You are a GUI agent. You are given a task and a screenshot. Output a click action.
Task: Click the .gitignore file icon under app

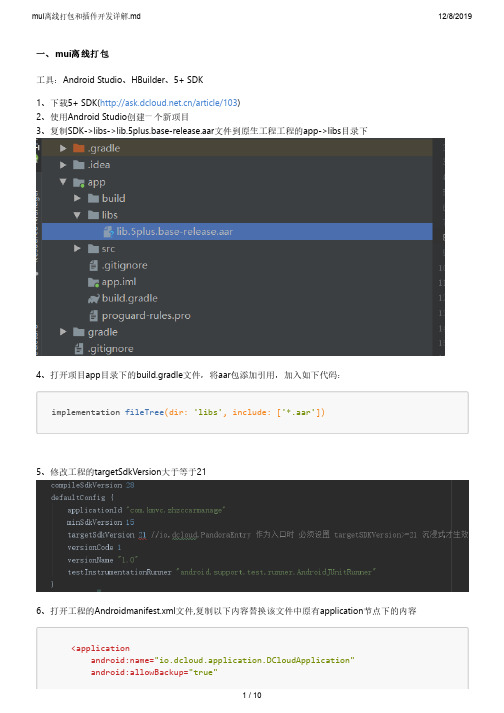[94, 265]
